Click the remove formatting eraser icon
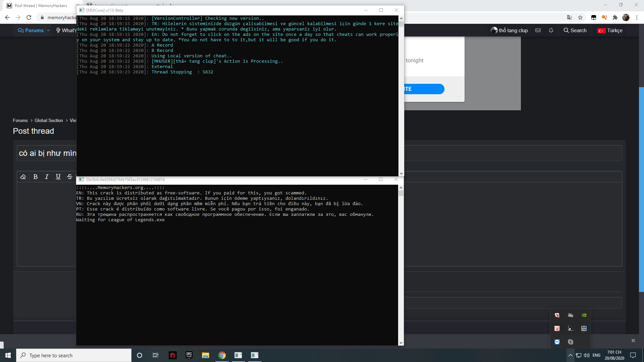The width and height of the screenshot is (644, 362). 23,177
